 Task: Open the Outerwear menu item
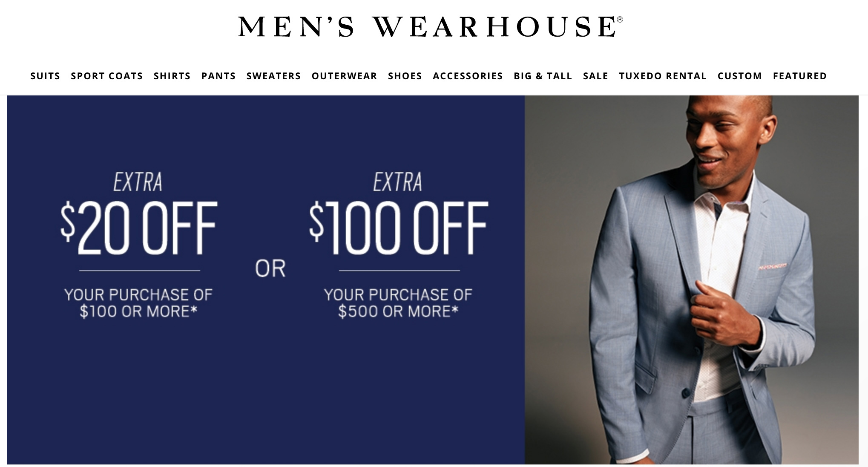pyautogui.click(x=344, y=76)
